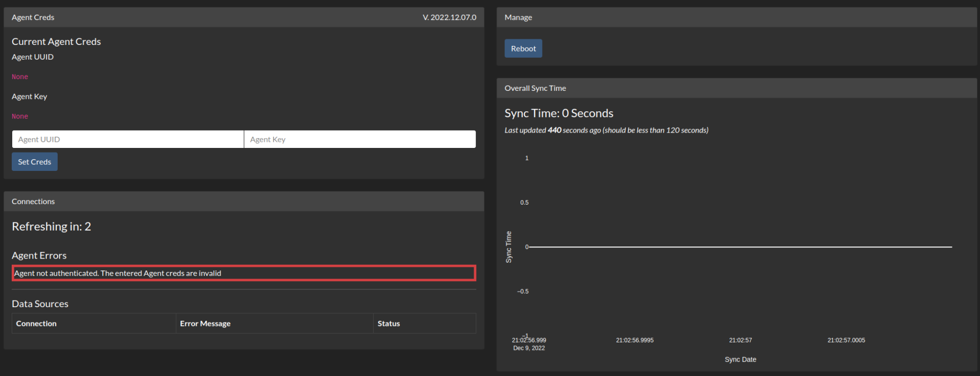Click the Reboot button
980x376 pixels.
[x=523, y=48]
